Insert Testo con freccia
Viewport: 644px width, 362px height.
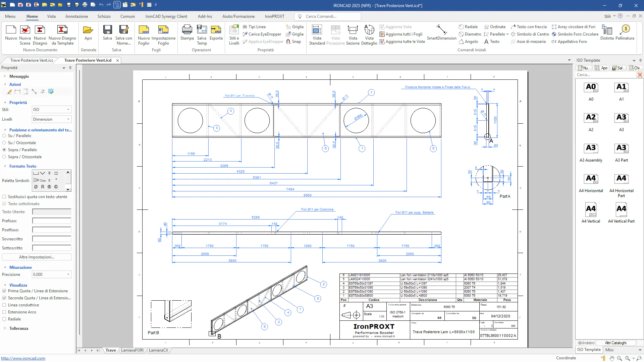[x=529, y=27]
